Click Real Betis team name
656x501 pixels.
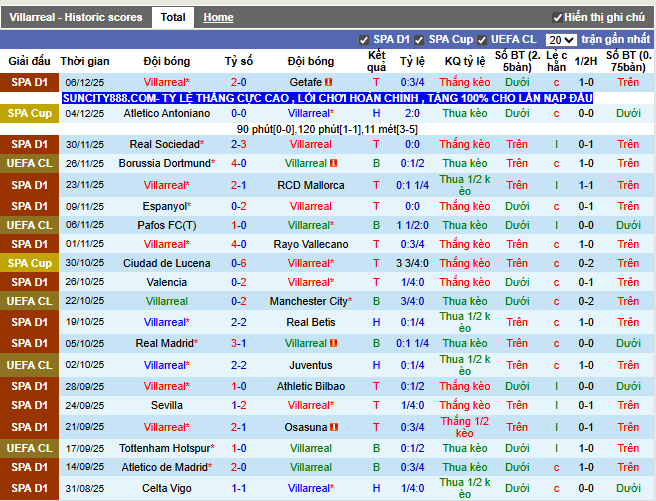pyautogui.click(x=311, y=322)
